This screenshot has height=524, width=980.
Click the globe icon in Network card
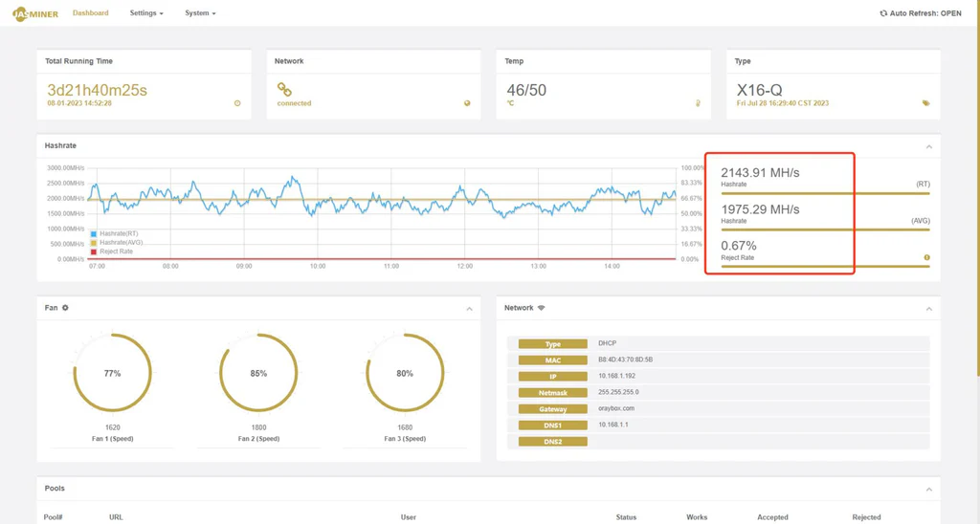click(467, 103)
